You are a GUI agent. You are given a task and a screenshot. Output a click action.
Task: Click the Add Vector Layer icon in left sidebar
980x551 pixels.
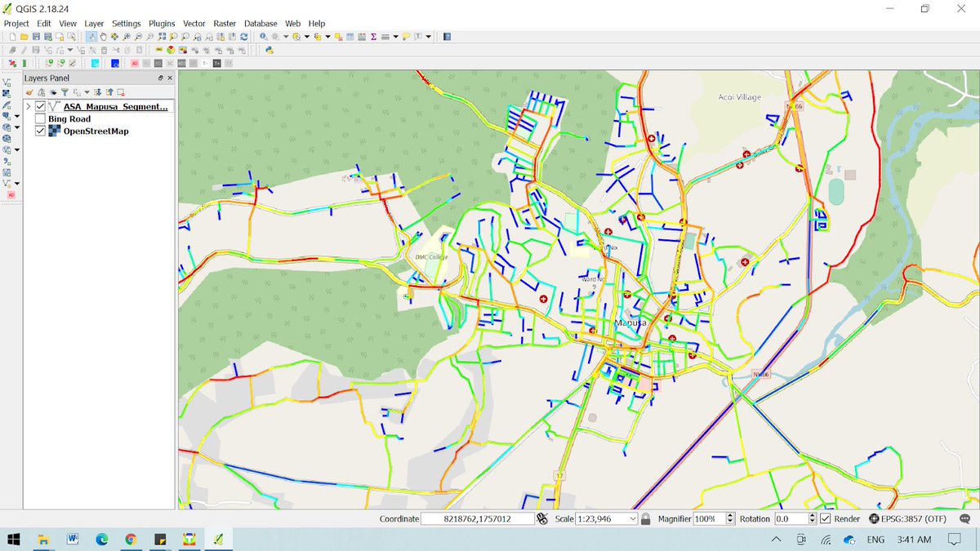[7, 82]
